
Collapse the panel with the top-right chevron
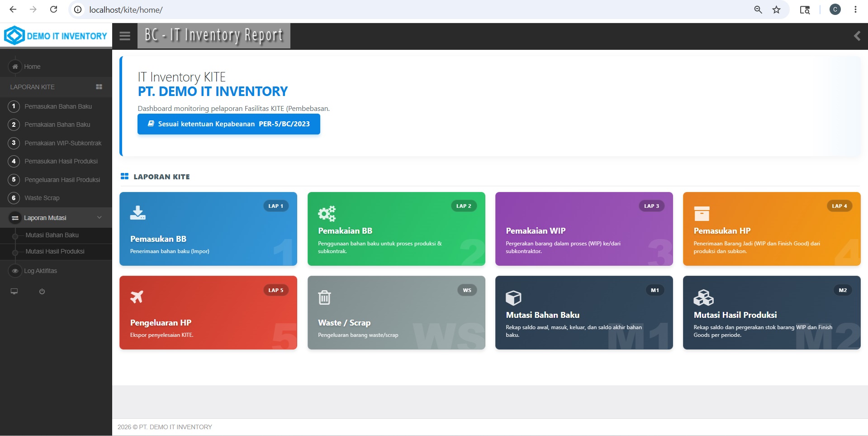(857, 36)
